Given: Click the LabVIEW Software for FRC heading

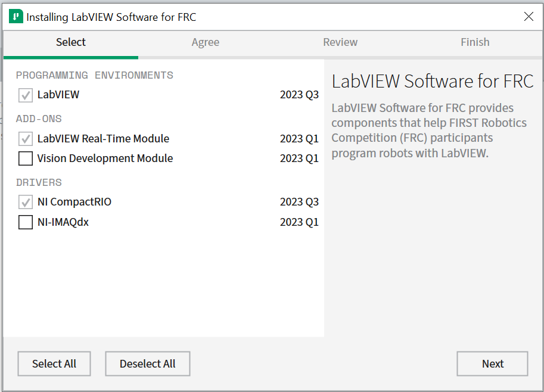Looking at the screenshot, I should click(x=433, y=81).
